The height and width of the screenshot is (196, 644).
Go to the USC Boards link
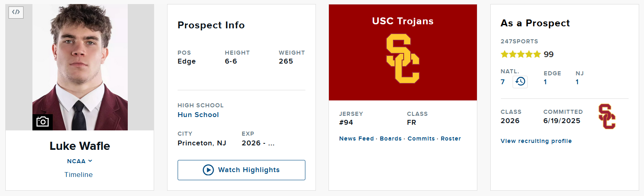click(x=391, y=138)
